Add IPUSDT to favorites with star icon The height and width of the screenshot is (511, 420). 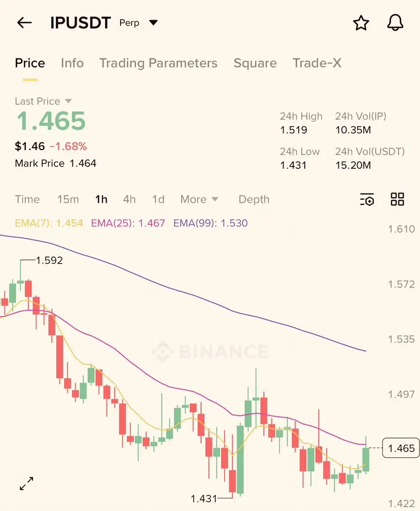tap(361, 23)
